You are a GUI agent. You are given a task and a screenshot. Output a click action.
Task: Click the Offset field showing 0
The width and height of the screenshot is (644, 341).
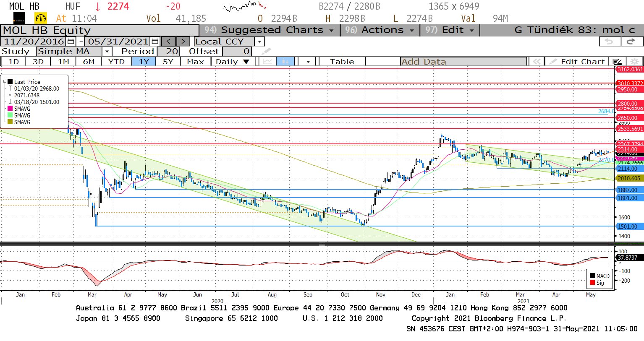coord(237,51)
